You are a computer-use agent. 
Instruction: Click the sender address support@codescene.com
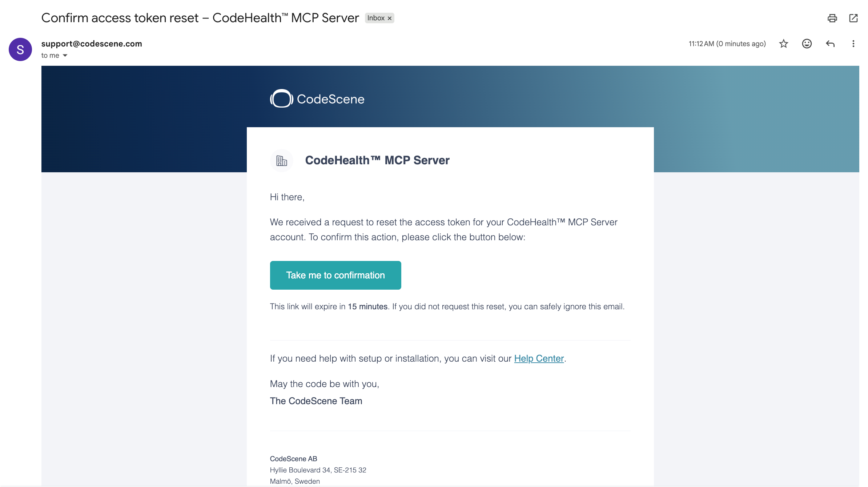click(92, 44)
